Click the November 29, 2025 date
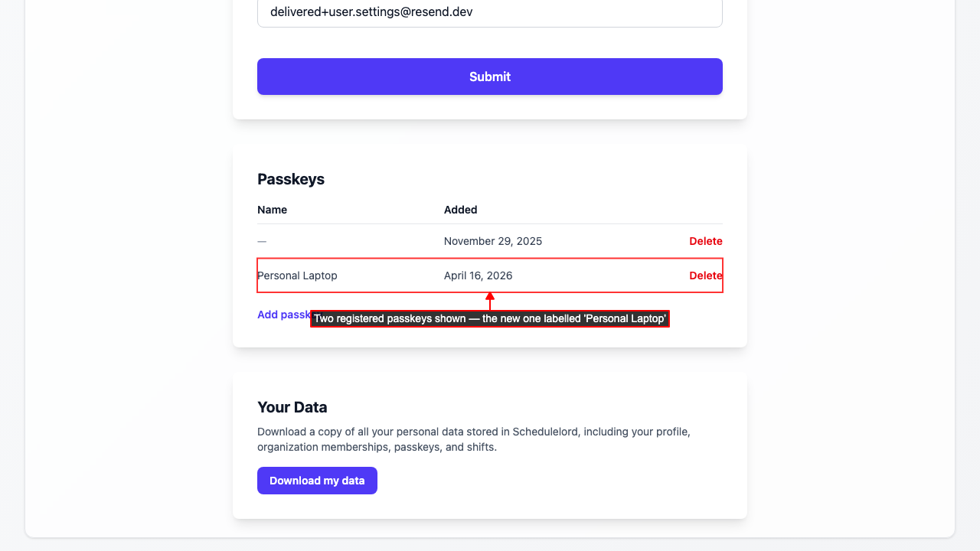The height and width of the screenshot is (551, 980). (492, 241)
